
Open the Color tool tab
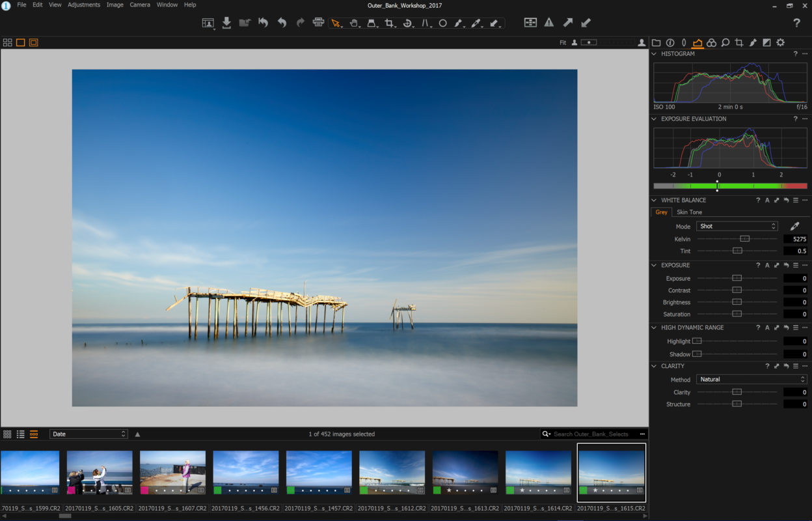[710, 42]
